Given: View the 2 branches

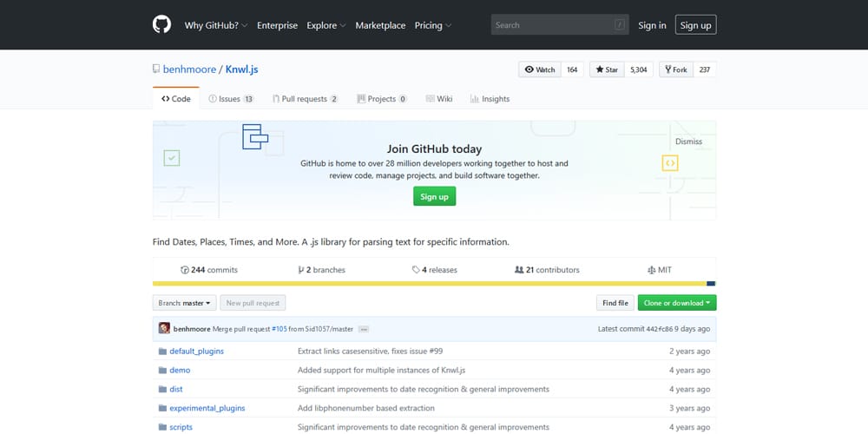Looking at the screenshot, I should coord(322,270).
